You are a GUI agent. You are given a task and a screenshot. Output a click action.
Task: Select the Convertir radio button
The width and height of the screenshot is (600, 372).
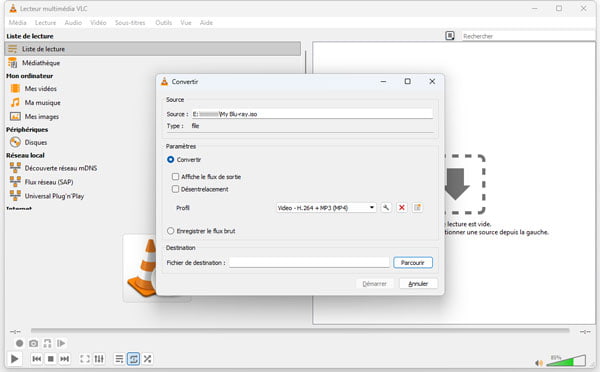pos(171,160)
